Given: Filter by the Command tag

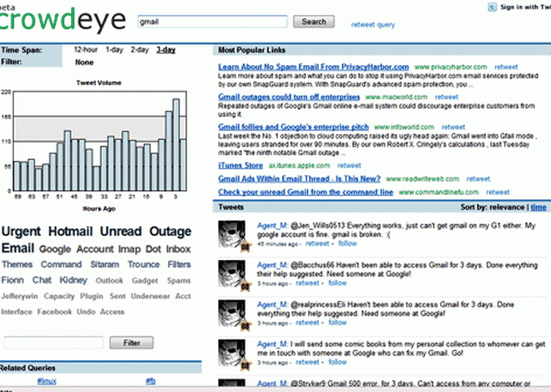Looking at the screenshot, I should 61,264.
